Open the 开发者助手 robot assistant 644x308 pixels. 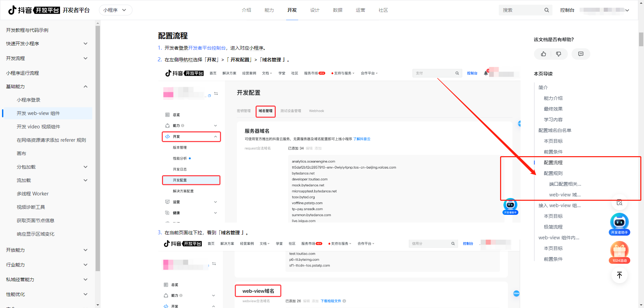click(x=619, y=224)
